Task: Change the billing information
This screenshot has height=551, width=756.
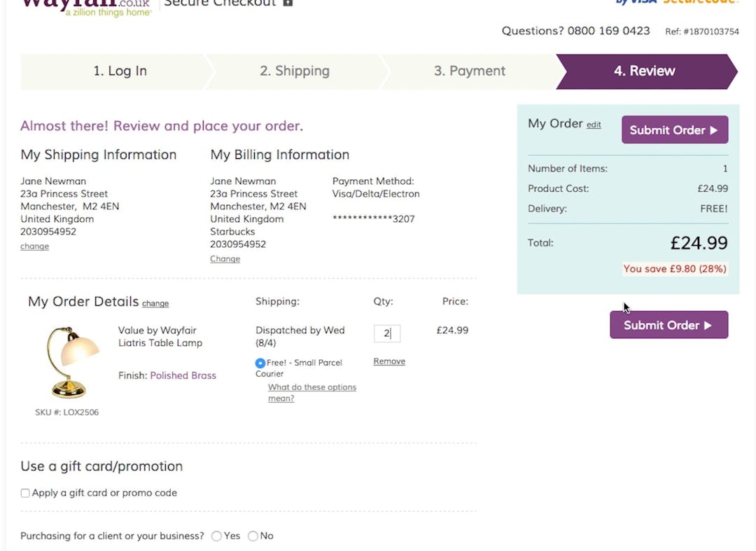Action: [x=225, y=258]
